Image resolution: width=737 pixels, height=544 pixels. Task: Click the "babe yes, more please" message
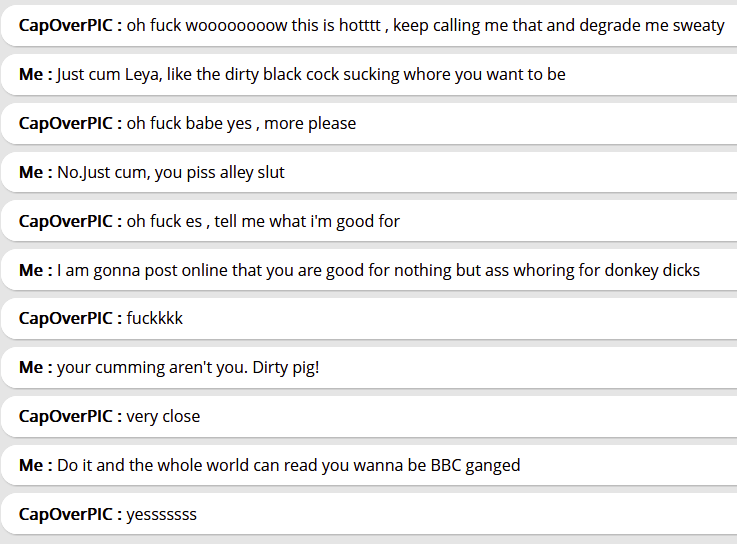click(x=241, y=123)
